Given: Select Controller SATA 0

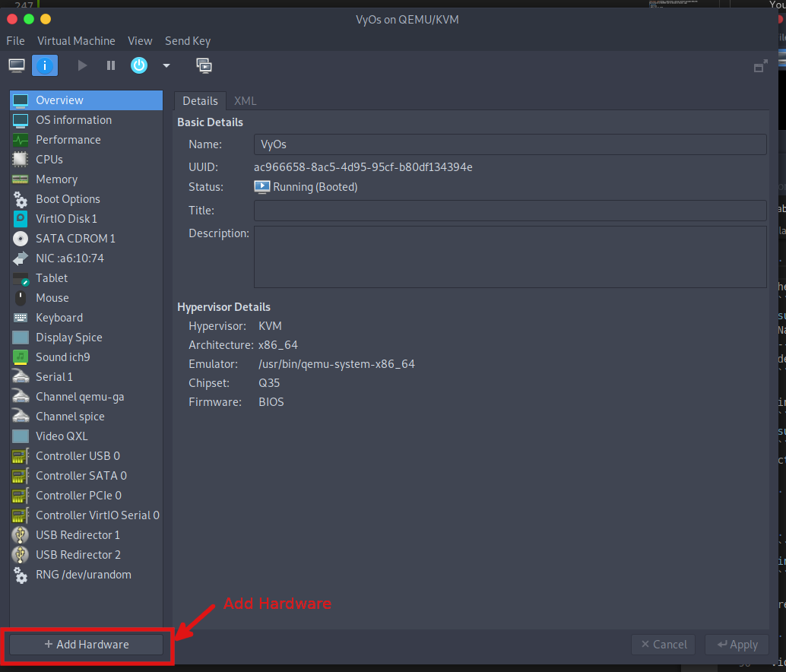Looking at the screenshot, I should 86,476.
